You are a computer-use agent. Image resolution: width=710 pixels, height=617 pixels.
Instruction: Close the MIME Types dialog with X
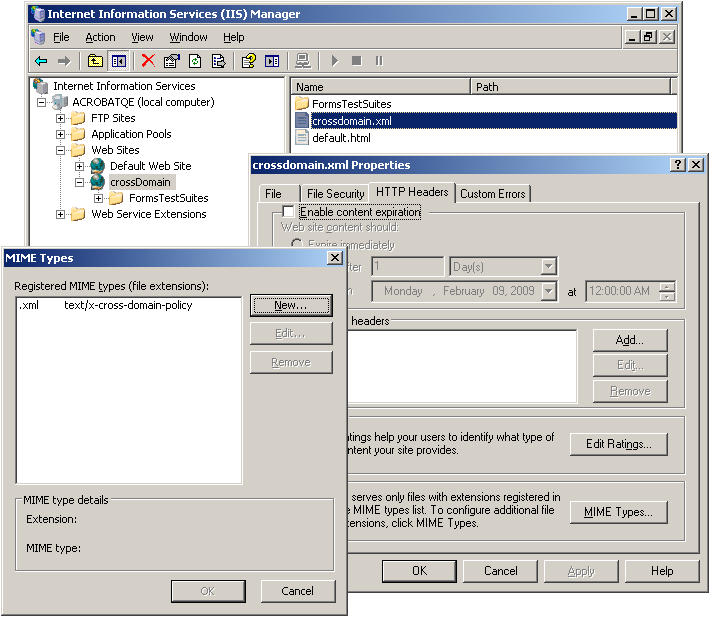[x=335, y=258]
